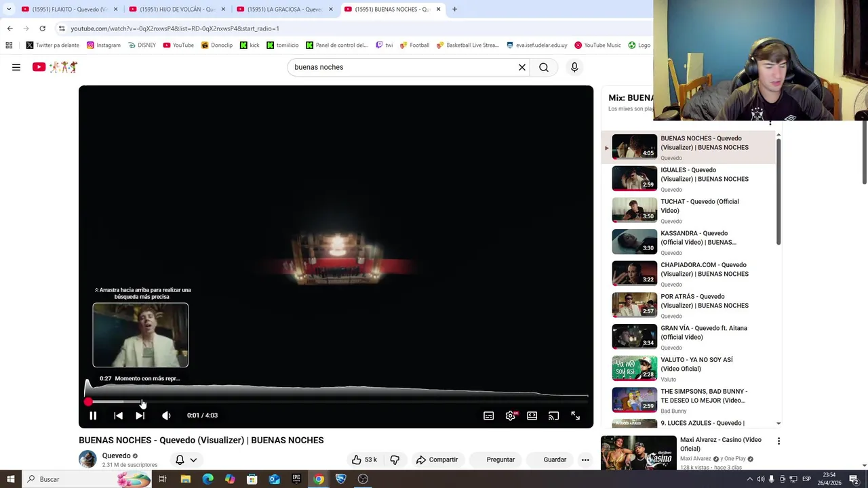Run search with magnifier button
Viewport: 868px width, 488px height.
[x=544, y=67]
